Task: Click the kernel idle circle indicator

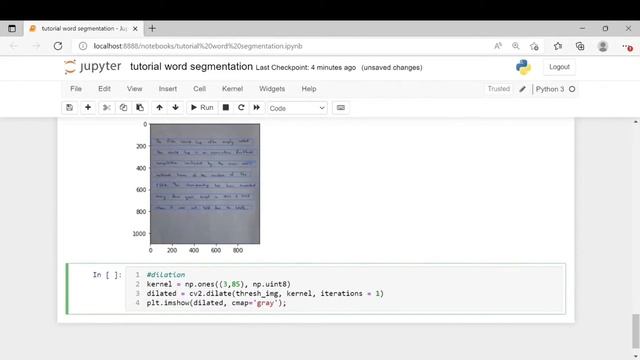Action: tap(572, 89)
